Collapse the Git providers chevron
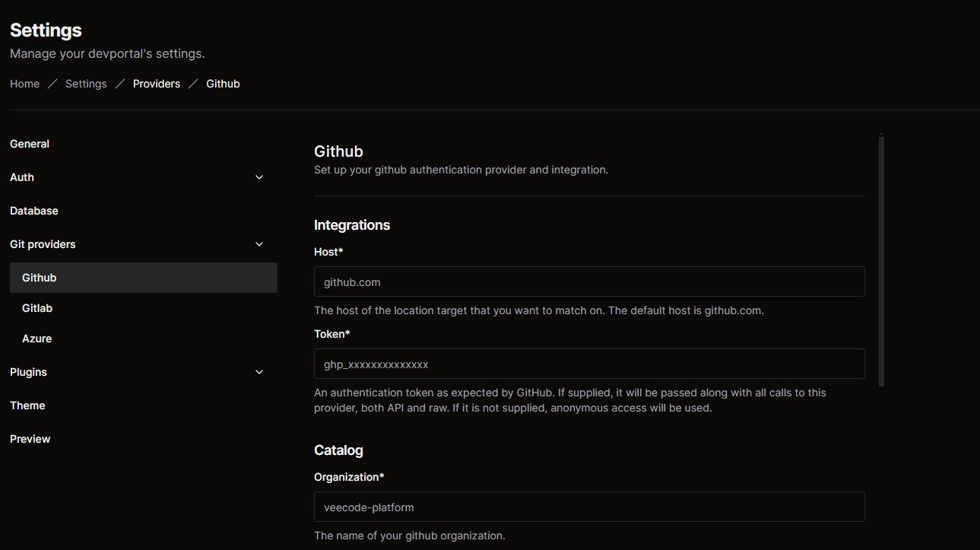 [x=259, y=244]
